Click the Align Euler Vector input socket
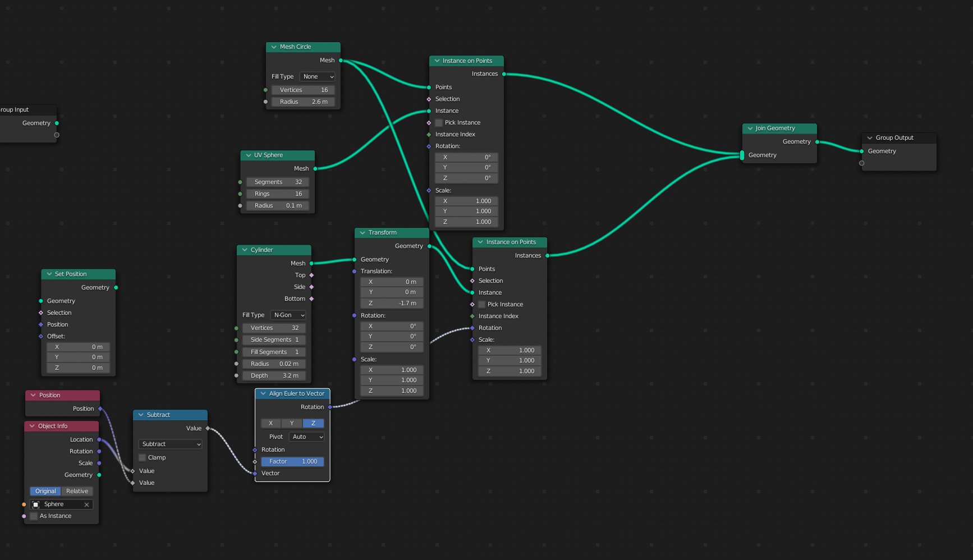 pos(255,474)
